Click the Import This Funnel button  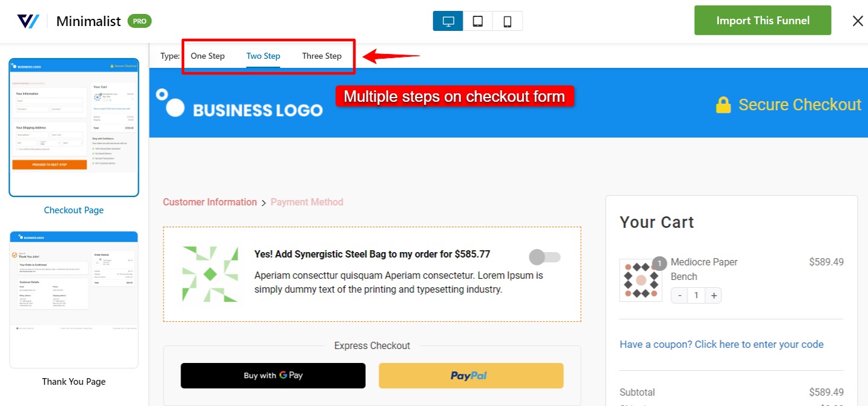pyautogui.click(x=763, y=21)
